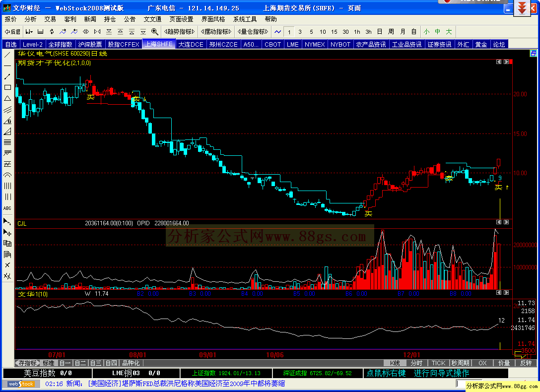Click main chart panel left arrow
Image resolution: width=540 pixels, height=392 pixels.
tap(499, 62)
